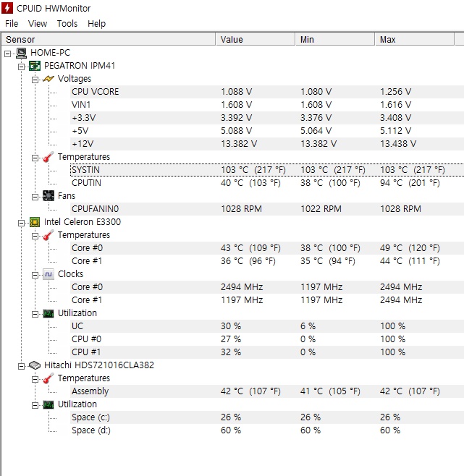Click the 30 % UC current value
Image resolution: width=464 pixels, height=476 pixels.
[x=231, y=326]
